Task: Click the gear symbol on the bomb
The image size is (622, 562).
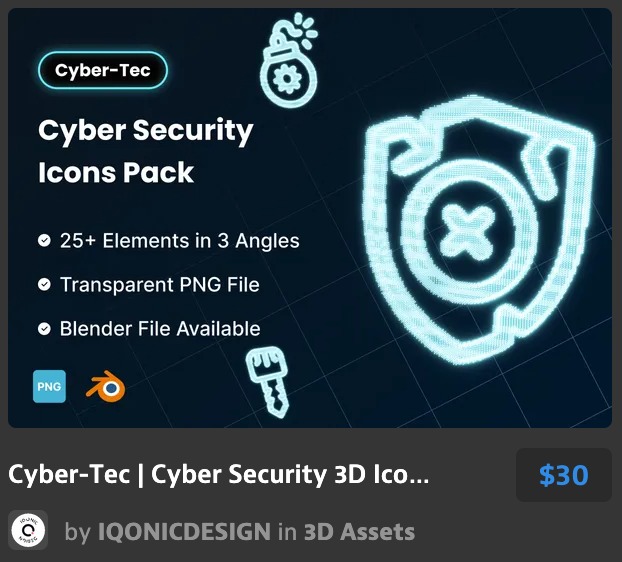Action: tap(288, 79)
